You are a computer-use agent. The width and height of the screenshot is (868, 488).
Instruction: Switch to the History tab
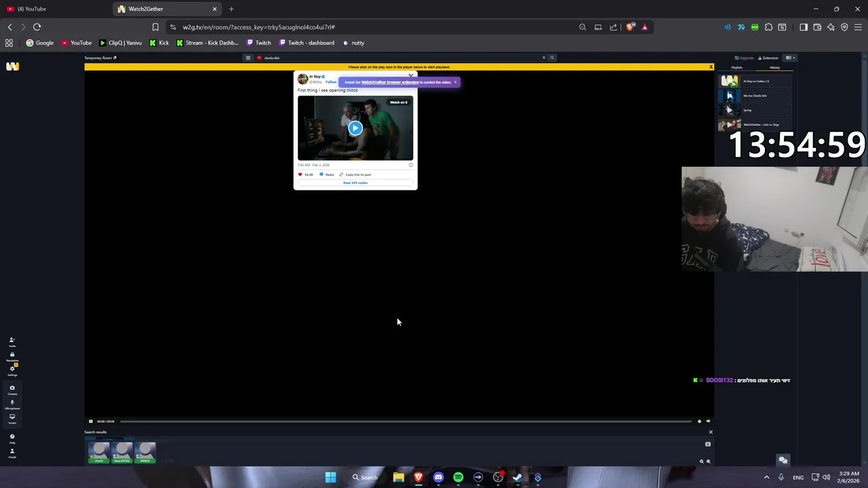coord(774,68)
